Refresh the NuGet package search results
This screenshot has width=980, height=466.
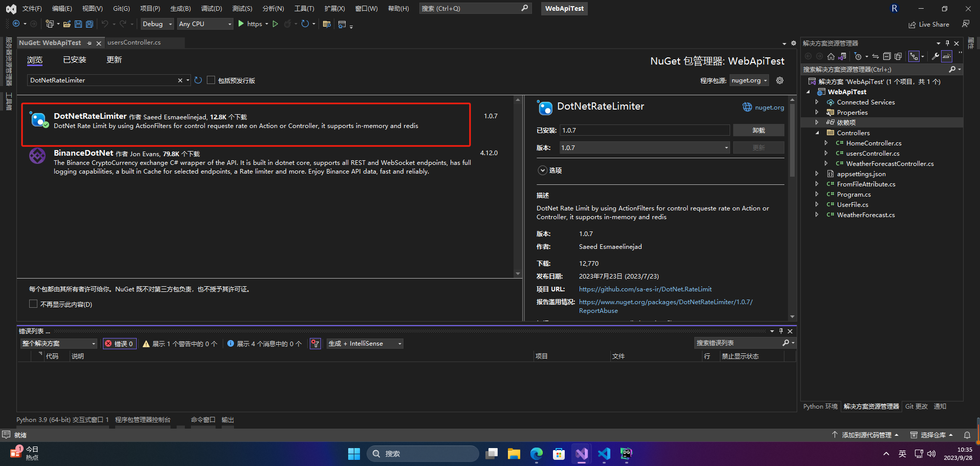198,80
